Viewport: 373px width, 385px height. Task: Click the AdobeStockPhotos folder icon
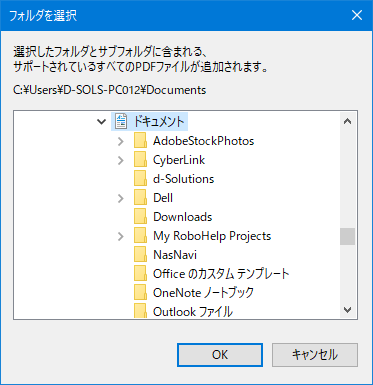coord(140,141)
